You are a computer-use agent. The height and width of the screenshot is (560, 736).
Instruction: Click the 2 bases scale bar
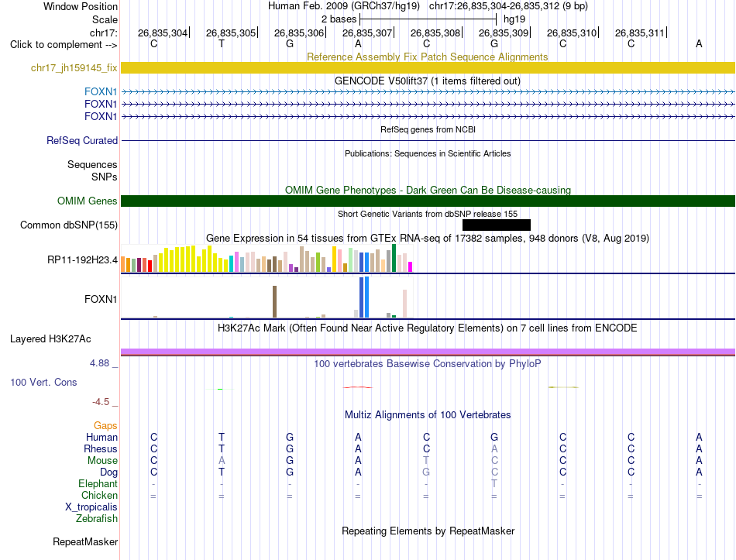pos(428,19)
